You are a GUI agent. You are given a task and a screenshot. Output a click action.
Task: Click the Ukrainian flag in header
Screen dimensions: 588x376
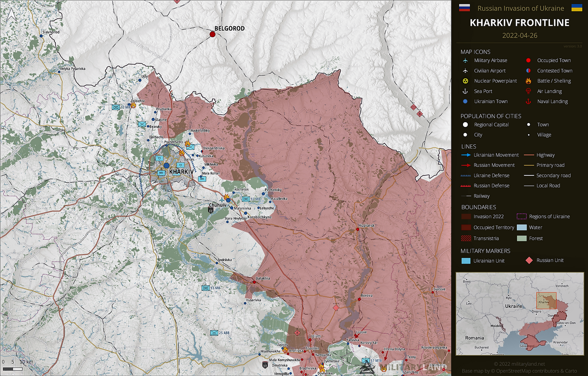click(x=577, y=8)
